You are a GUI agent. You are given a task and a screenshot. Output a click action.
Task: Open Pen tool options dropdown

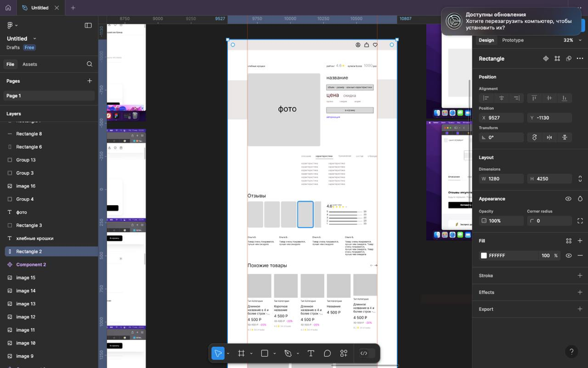coord(298,354)
